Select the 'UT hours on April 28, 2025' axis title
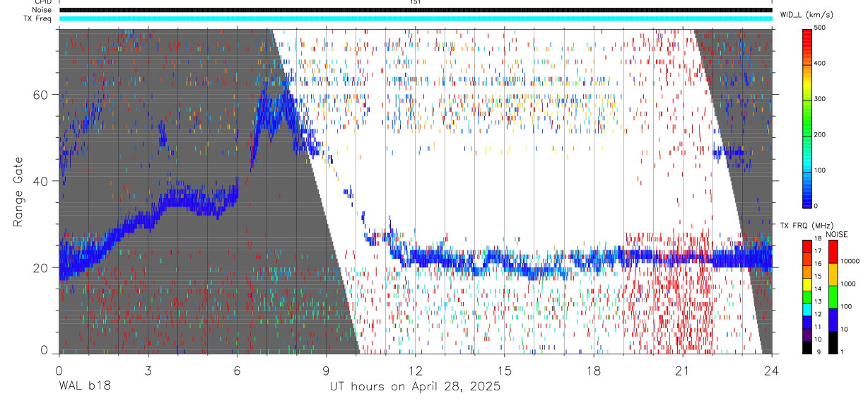The image size is (868, 401). pyautogui.click(x=415, y=387)
